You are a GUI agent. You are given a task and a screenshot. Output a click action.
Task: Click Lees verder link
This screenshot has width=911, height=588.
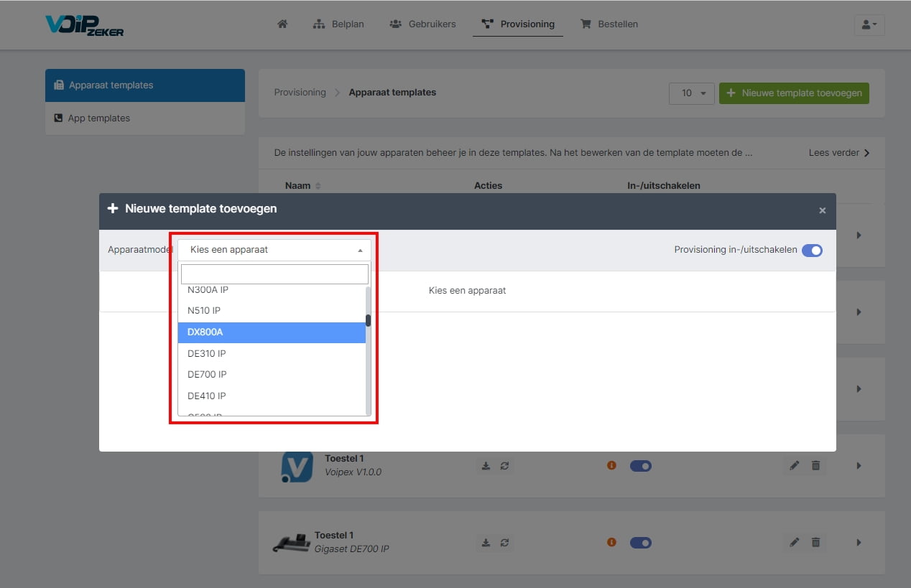coord(838,153)
